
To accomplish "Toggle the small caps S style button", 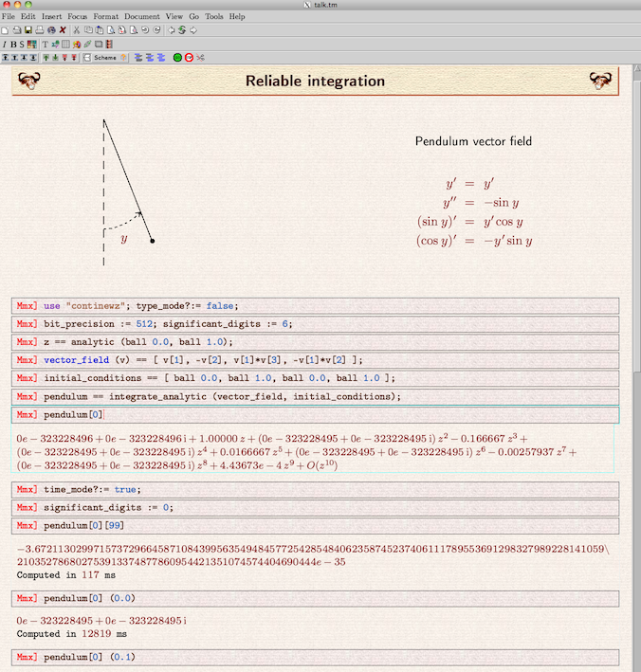I will click(x=22, y=44).
